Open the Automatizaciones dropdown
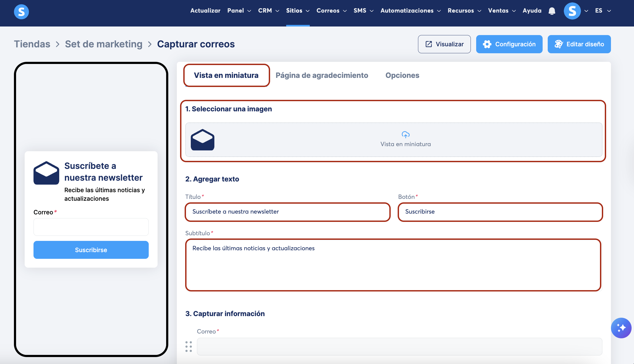The width and height of the screenshot is (634, 364). [410, 11]
